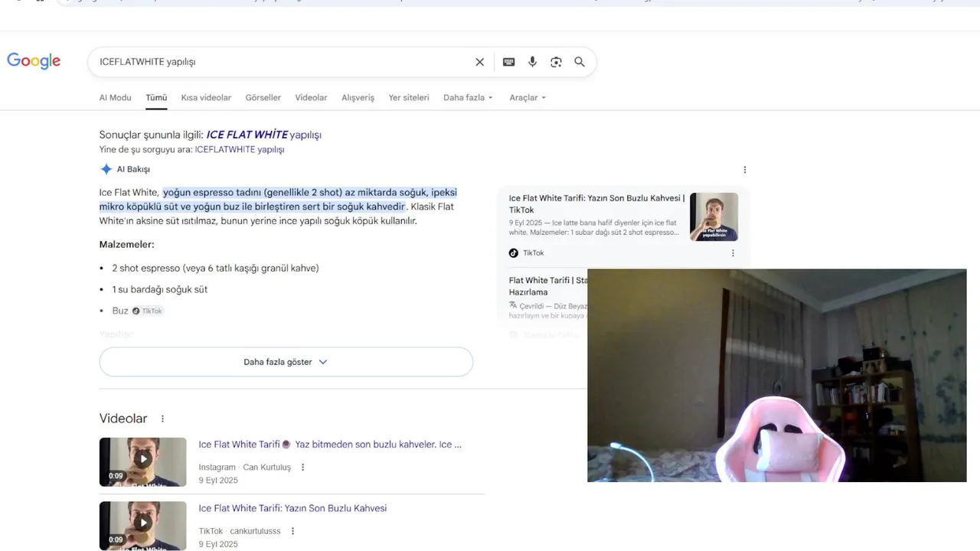
Task: Click the cankurtulusss TikTok source text
Action: coord(255,531)
